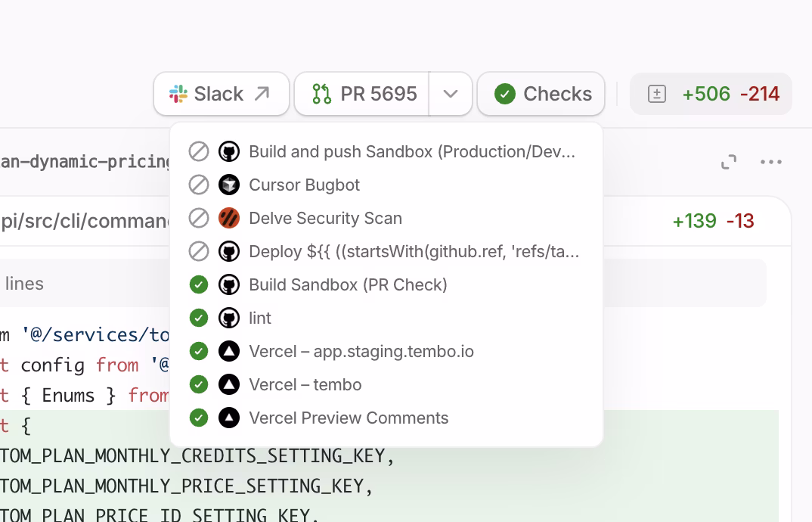The height and width of the screenshot is (522, 812).
Task: Click the green check for Vercel – tembo
Action: click(198, 384)
